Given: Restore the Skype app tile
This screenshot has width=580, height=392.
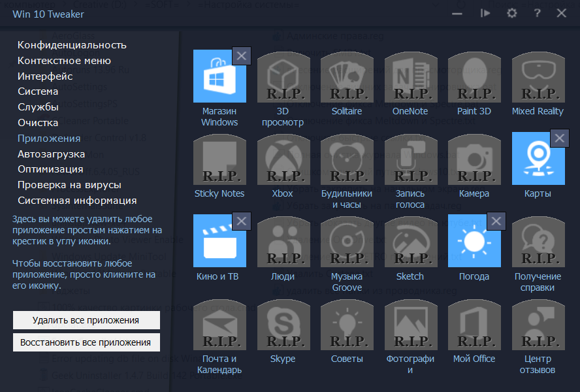Looking at the screenshot, I should point(283,325).
